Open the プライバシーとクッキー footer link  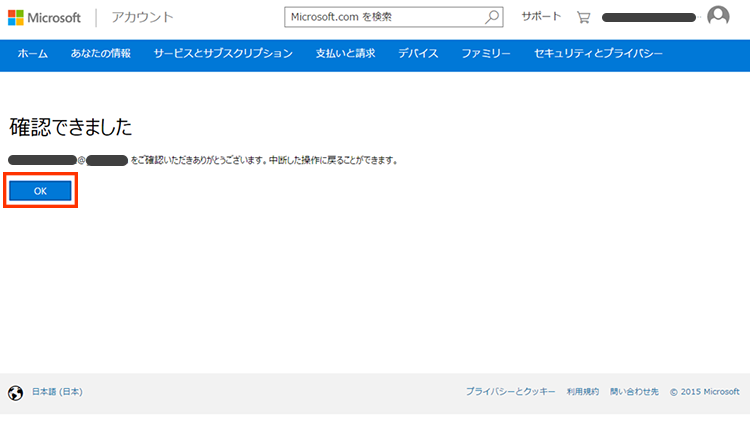pyautogui.click(x=510, y=392)
